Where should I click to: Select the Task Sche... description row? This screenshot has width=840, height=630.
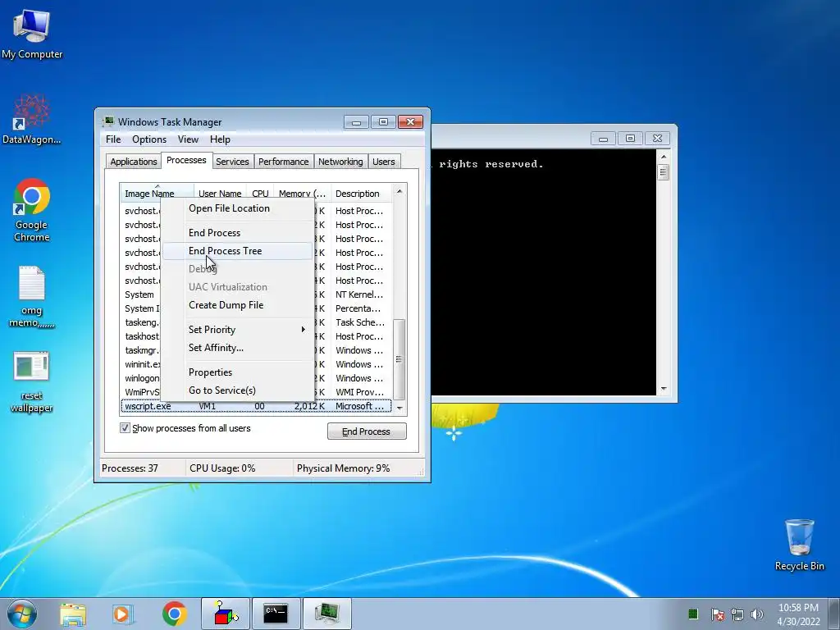pos(359,322)
